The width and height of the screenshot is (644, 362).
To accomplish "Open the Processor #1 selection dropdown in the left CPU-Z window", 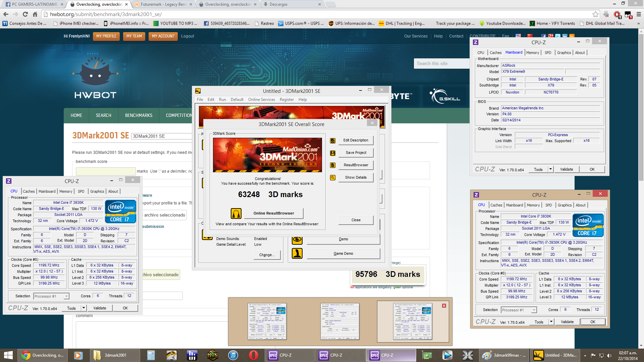I will (x=66, y=296).
